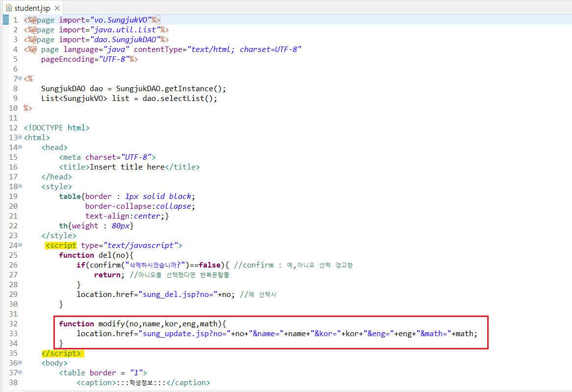Close the student.jsp tab
Viewport: 572px width, 392px height.
tap(57, 8)
